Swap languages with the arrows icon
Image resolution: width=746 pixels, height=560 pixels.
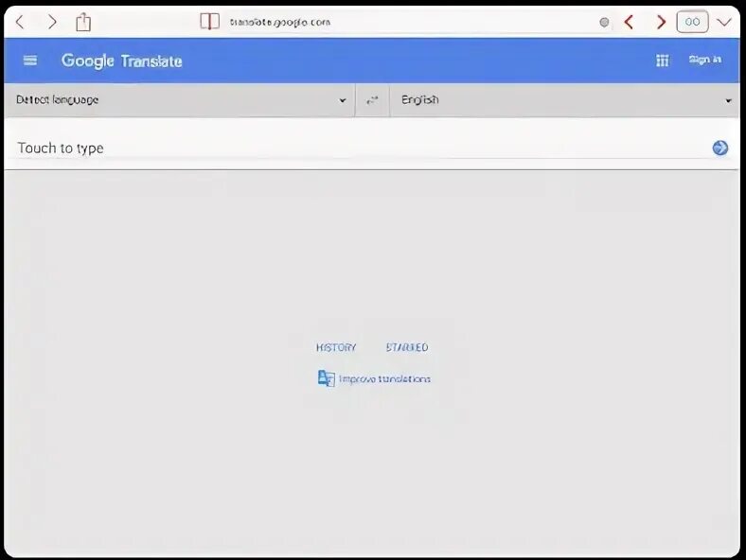[372, 100]
